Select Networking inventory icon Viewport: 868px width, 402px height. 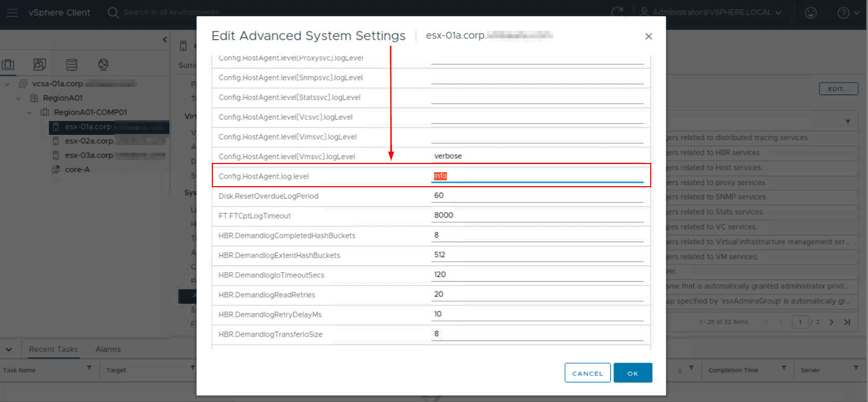[103, 65]
